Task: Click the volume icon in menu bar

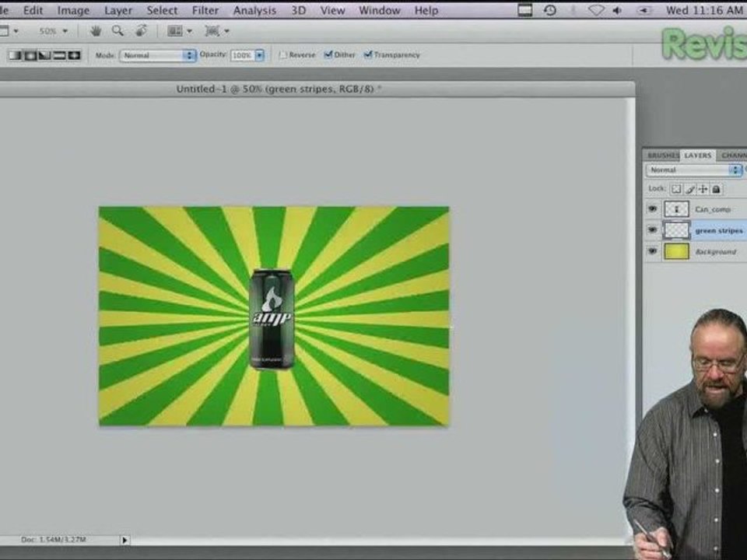Action: coord(617,10)
